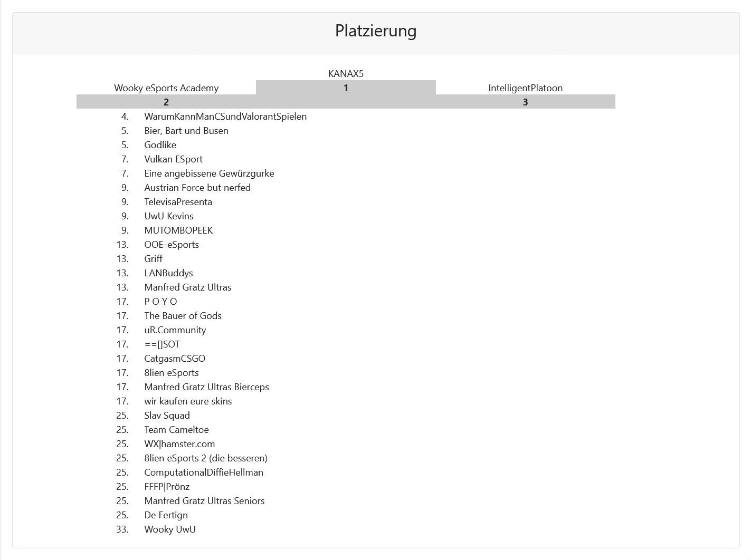Click the Bier, Bart und Busen entry
The image size is (751, 560).
point(186,131)
